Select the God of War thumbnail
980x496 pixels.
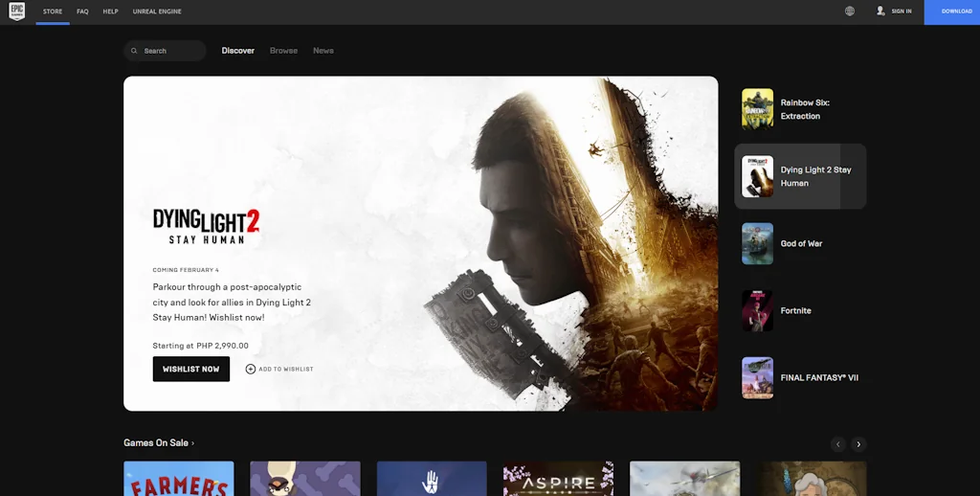(x=758, y=243)
